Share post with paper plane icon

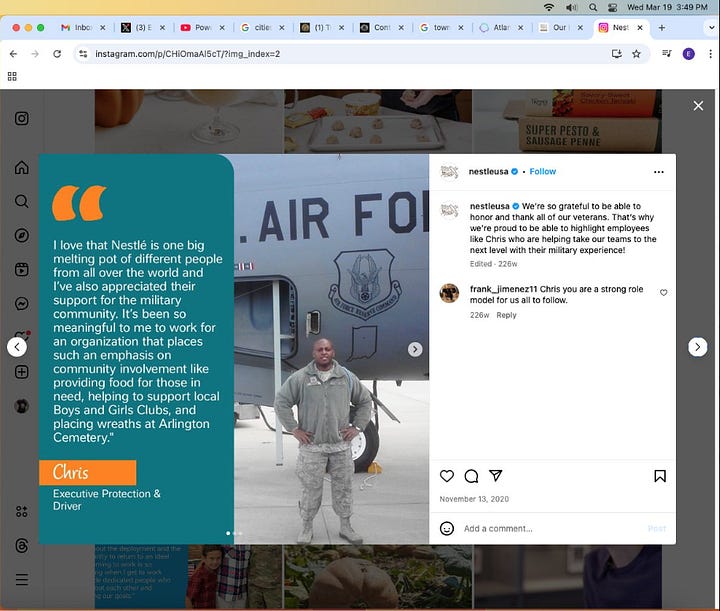pos(495,476)
